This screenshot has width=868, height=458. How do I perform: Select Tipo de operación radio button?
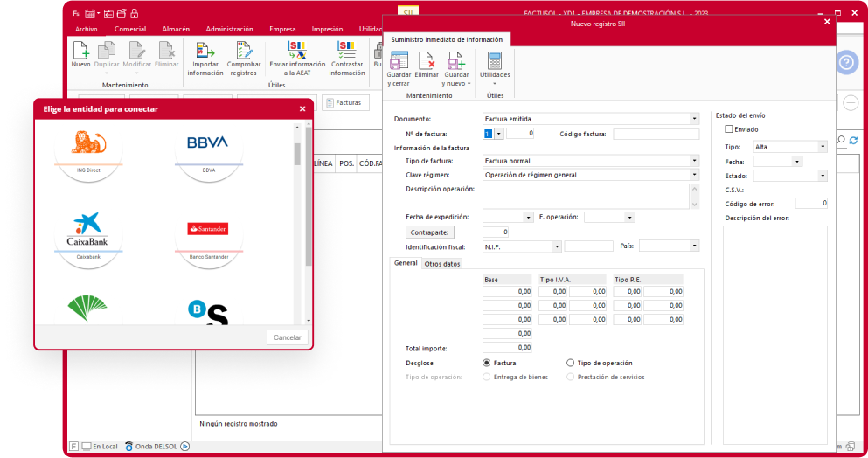click(571, 363)
